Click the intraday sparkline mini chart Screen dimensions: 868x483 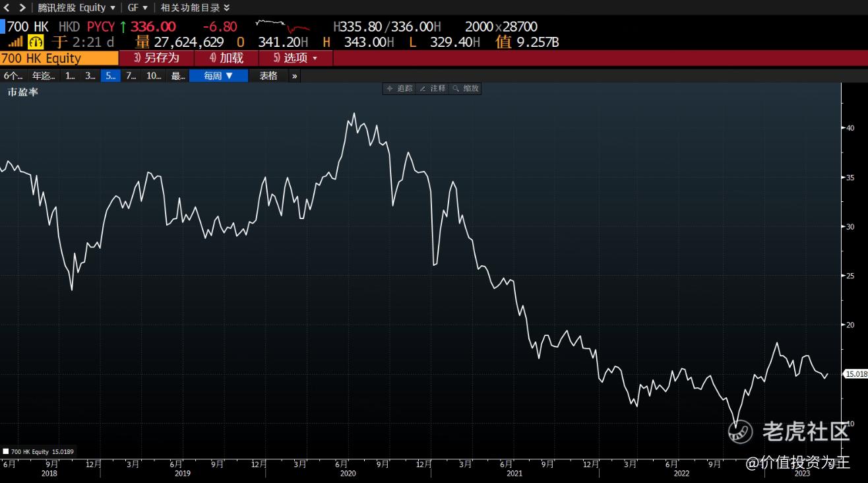click(282, 26)
